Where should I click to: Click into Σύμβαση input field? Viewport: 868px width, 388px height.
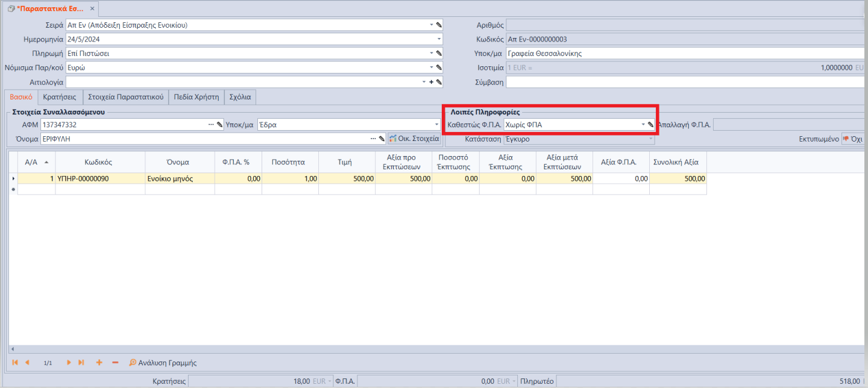[681, 82]
